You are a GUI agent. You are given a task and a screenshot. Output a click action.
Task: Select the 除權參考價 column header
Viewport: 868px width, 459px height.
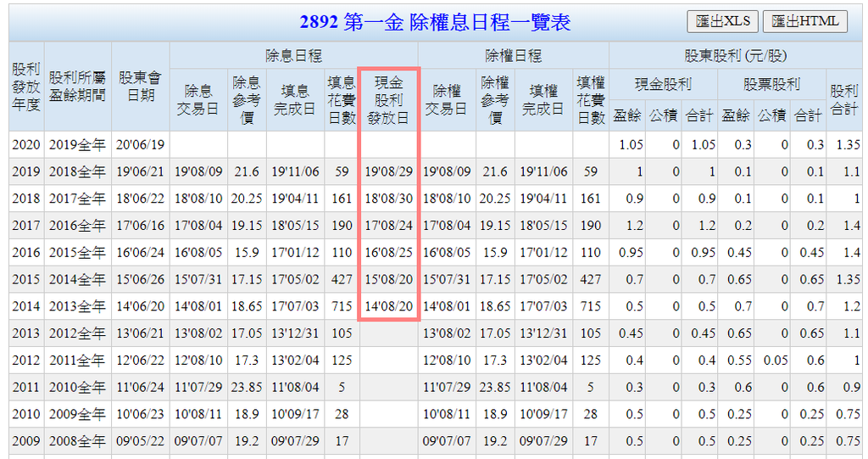(x=495, y=100)
